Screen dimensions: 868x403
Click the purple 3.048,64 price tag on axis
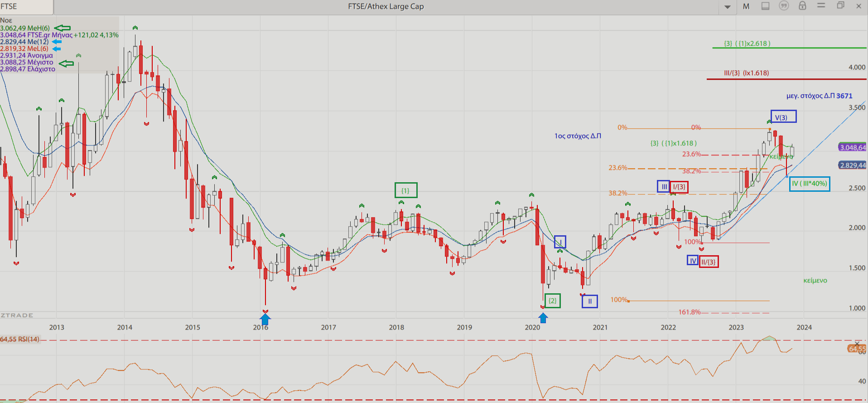pyautogui.click(x=853, y=147)
